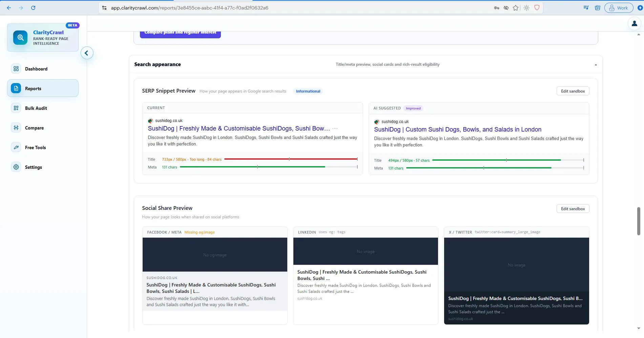
Task: Click the address bar URL
Action: tap(189, 8)
